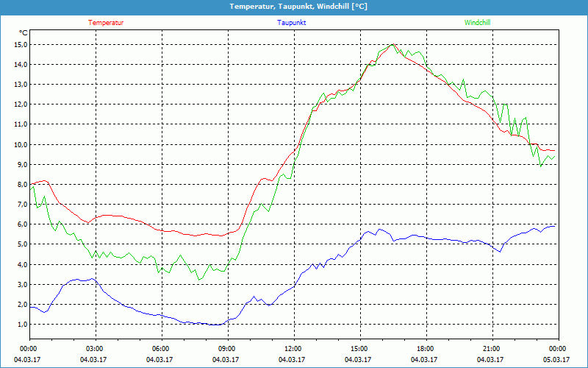The height and width of the screenshot is (368, 588).
Task: Click the 21:00 time axis label
Action: (x=492, y=349)
